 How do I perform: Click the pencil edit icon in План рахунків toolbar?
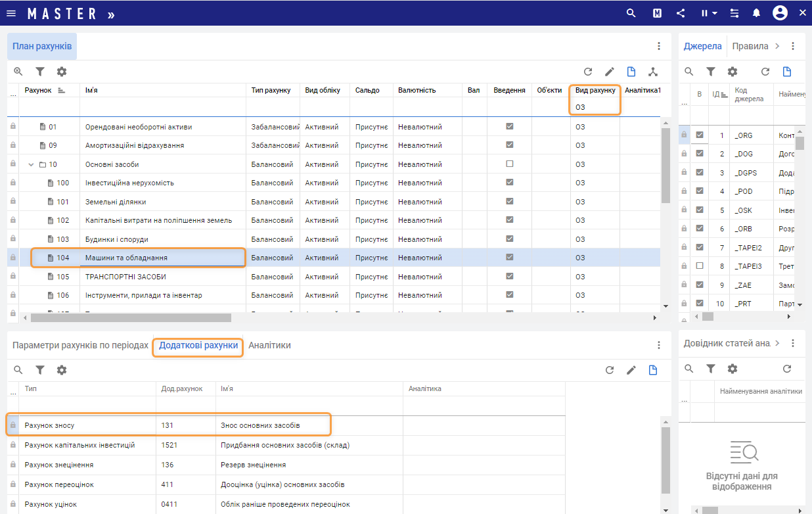pos(610,72)
